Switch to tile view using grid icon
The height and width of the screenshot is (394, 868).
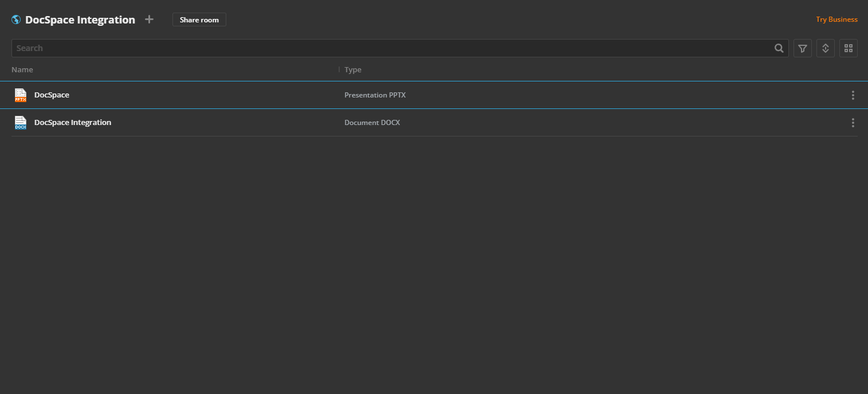[849, 48]
